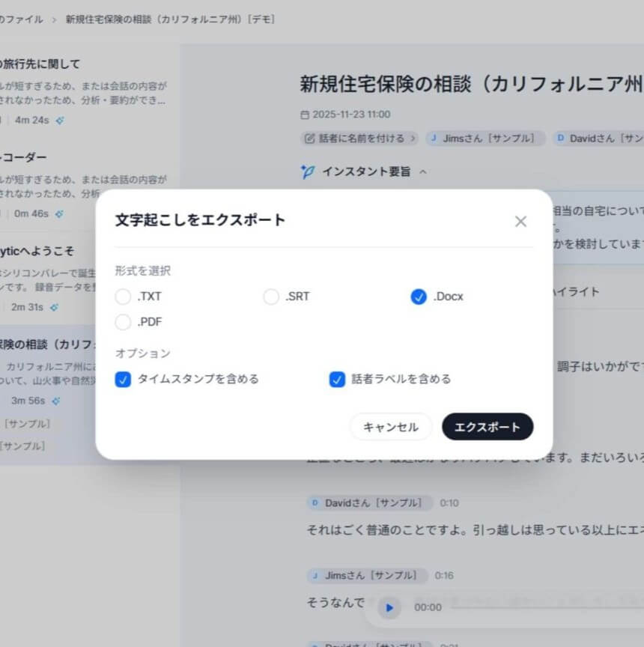Image resolution: width=644 pixels, height=647 pixels.
Task: Open the yticへようこそ file in sidebar
Action: click(x=47, y=279)
